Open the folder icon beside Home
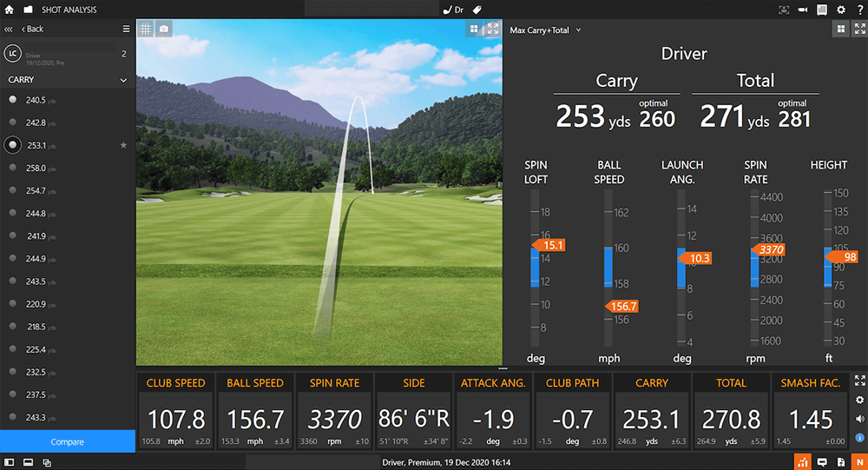The image size is (868, 470). (x=28, y=10)
